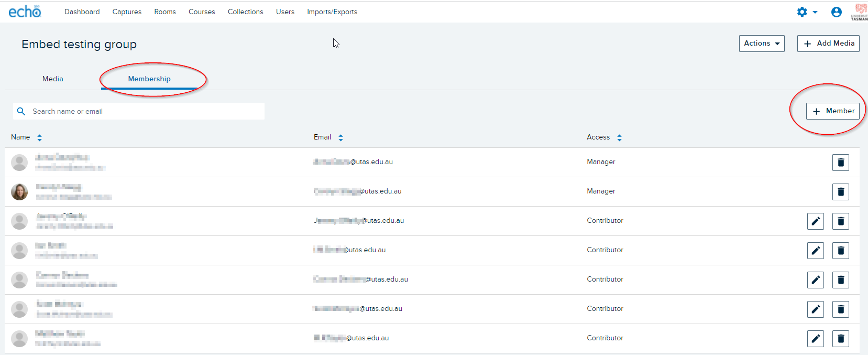Viewport: 868px width, 355px height.
Task: Navigate to Courses
Action: [202, 12]
